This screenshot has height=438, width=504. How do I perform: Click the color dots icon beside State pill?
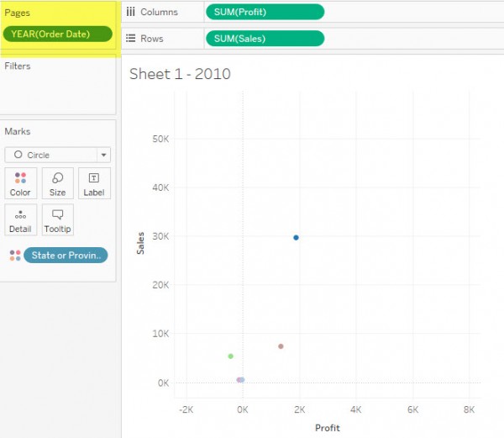point(15,256)
